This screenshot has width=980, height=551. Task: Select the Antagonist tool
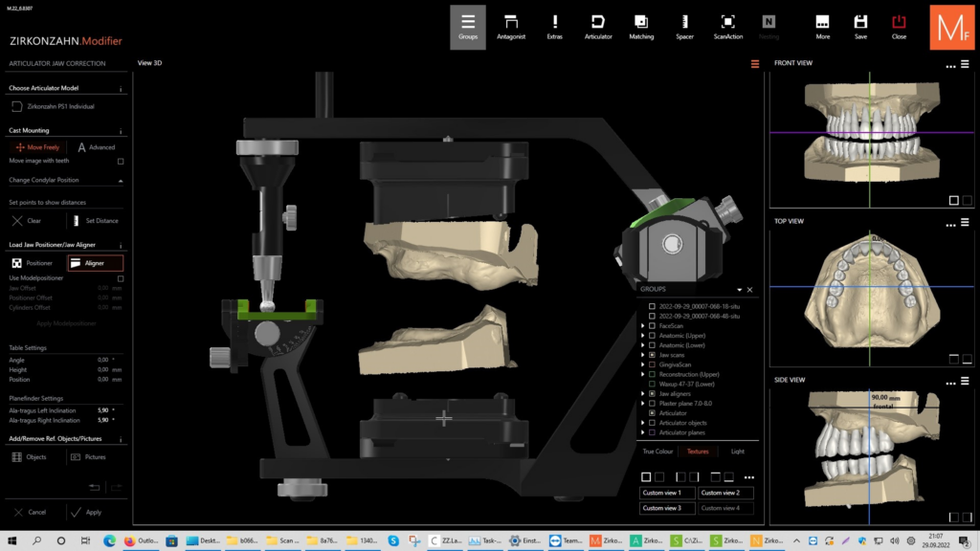pos(511,28)
